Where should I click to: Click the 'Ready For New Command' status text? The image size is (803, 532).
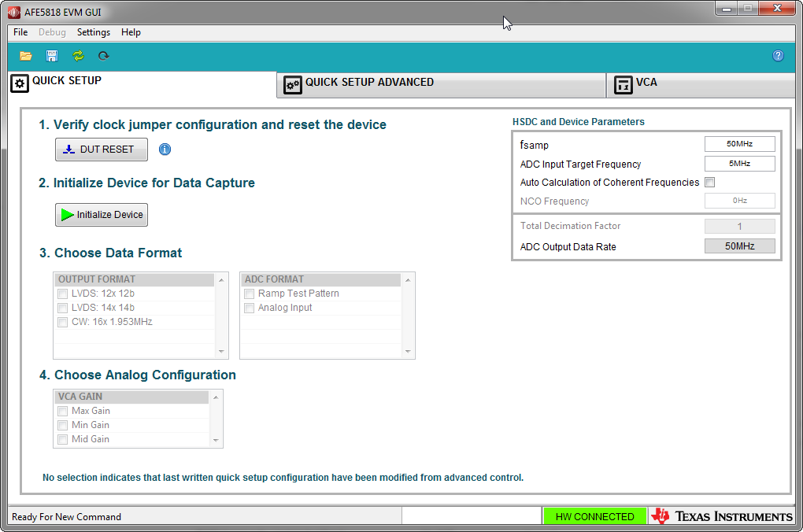67,516
